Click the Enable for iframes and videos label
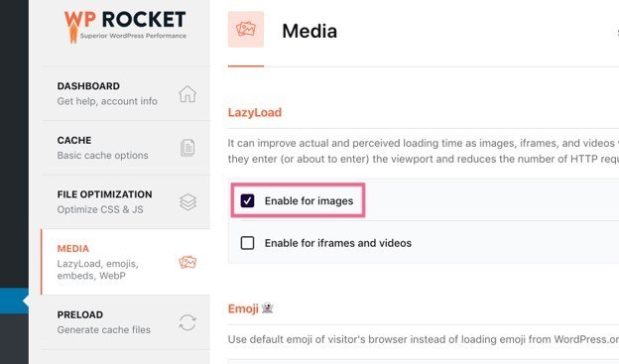 pyautogui.click(x=338, y=243)
